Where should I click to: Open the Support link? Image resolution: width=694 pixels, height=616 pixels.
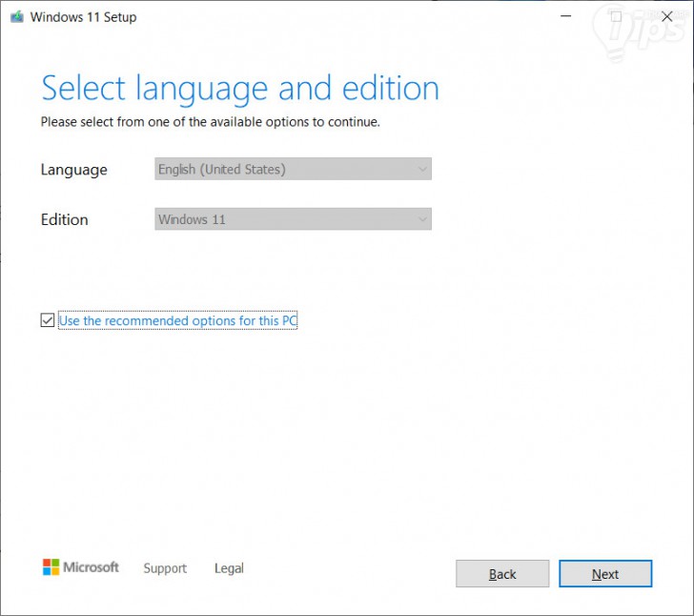pos(165,568)
